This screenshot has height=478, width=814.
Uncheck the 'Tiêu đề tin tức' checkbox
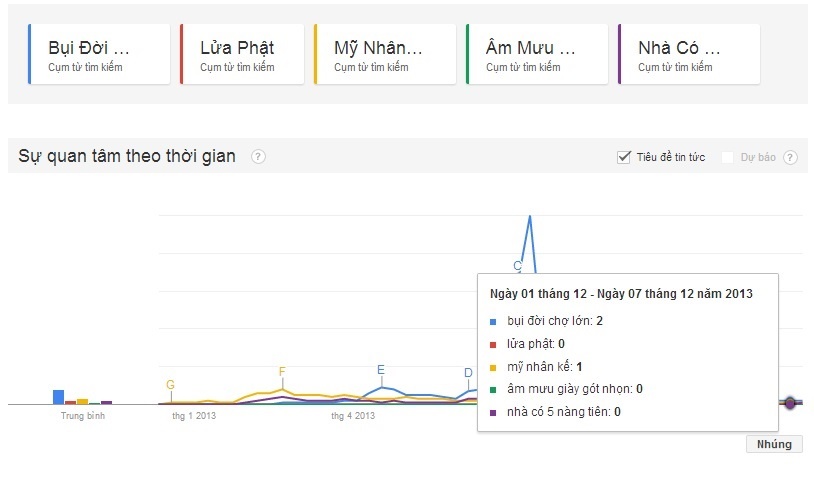tap(625, 157)
